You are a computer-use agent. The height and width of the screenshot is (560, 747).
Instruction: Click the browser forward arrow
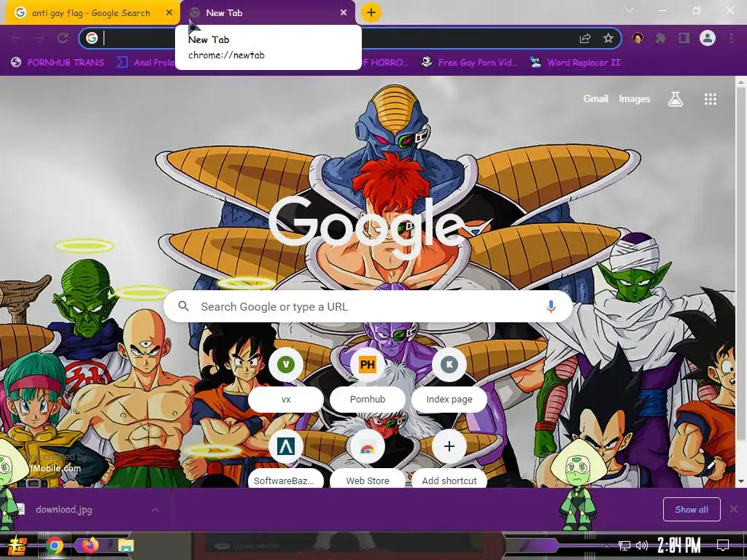(x=39, y=38)
